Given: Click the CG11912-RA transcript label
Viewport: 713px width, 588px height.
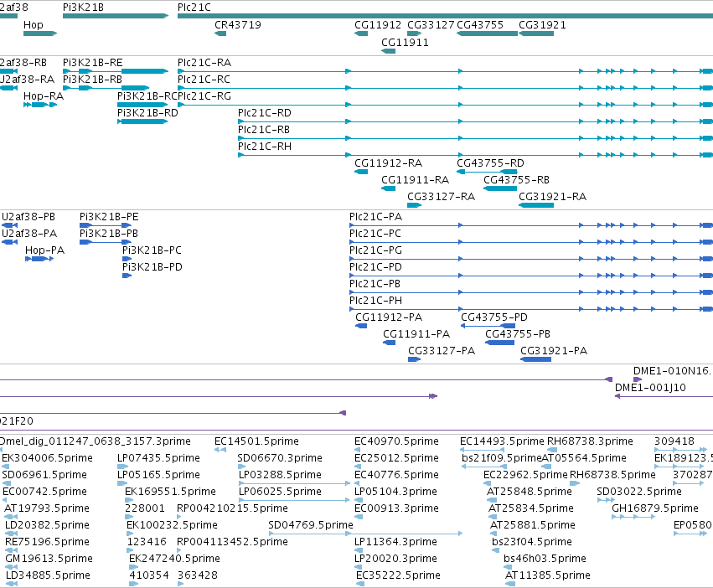Looking at the screenshot, I should tap(388, 163).
